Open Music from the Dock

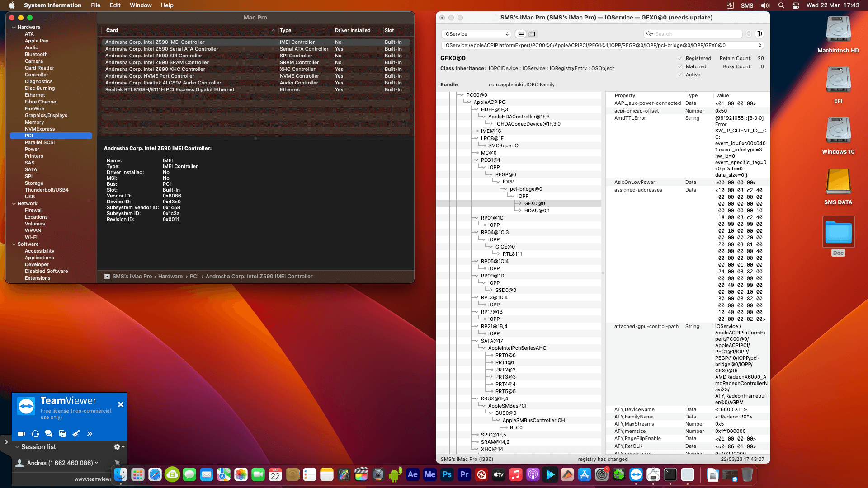(516, 475)
